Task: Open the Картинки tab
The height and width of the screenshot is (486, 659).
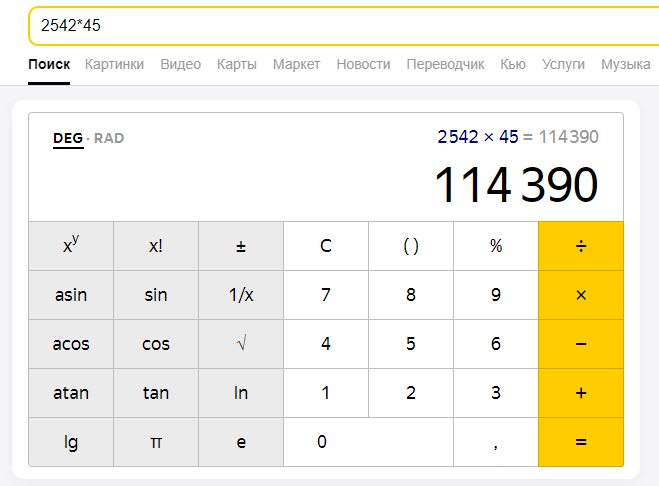Action: [114, 64]
